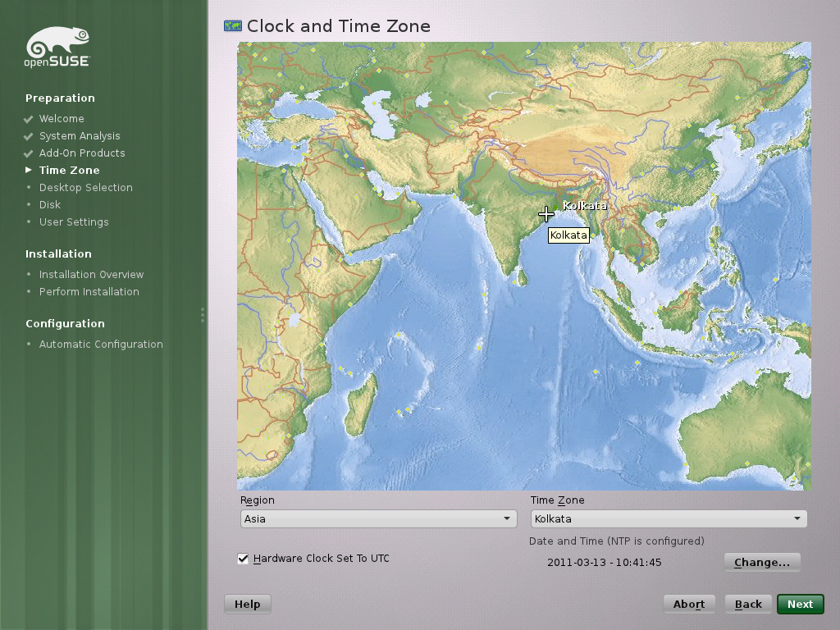The image size is (840, 630).
Task: Open the Time Zone dropdown showing Kolkata
Action: [669, 518]
